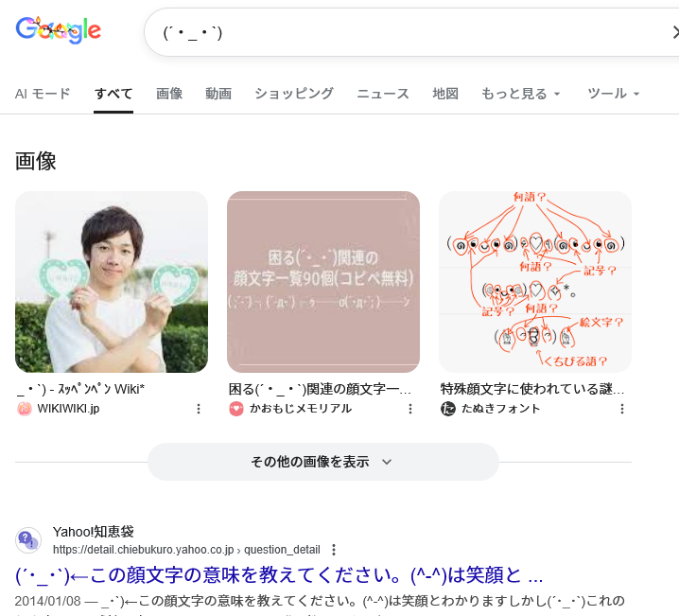The image size is (679, 616).
Task: Open the man holding hearts thumbnail
Action: click(x=112, y=282)
